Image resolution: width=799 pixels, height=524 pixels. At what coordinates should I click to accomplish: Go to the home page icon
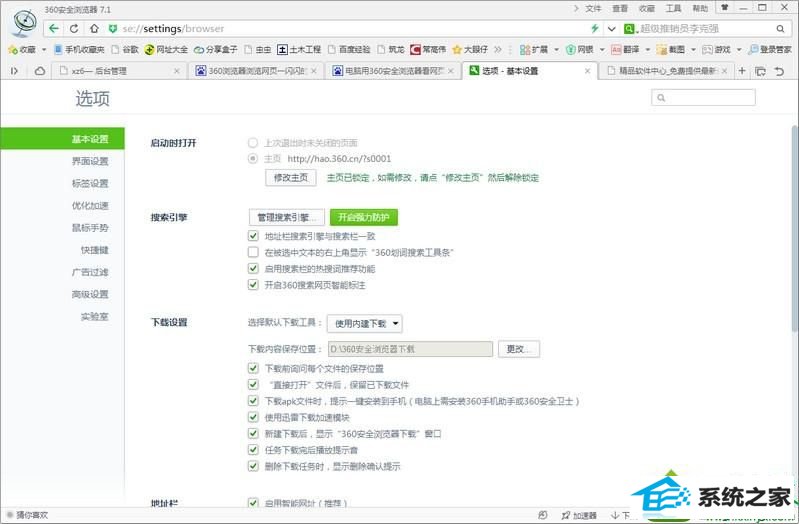[x=94, y=29]
